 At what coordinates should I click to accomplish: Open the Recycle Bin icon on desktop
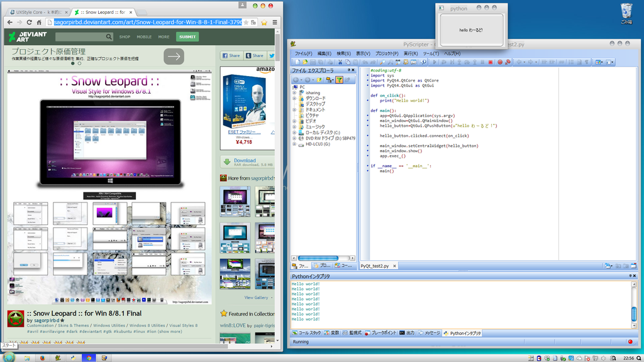(x=626, y=14)
